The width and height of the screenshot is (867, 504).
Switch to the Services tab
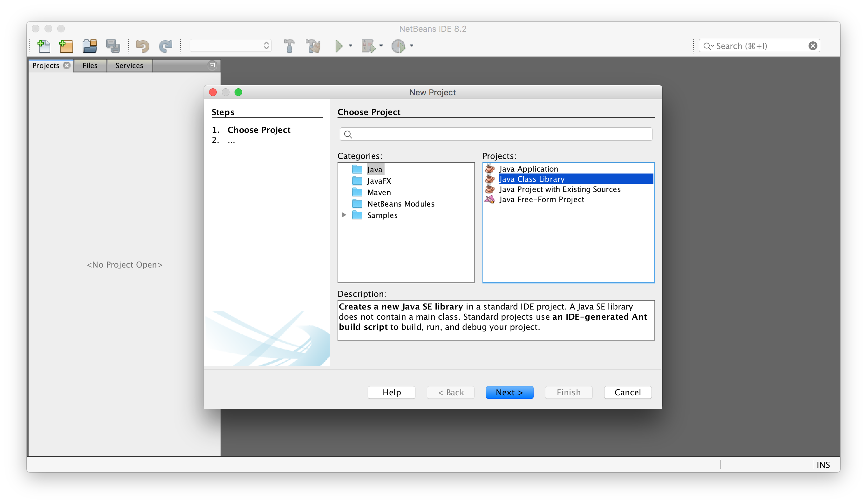click(x=129, y=65)
